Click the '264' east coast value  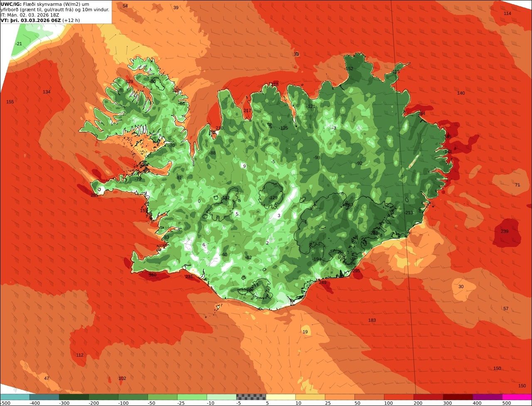[x=421, y=113]
